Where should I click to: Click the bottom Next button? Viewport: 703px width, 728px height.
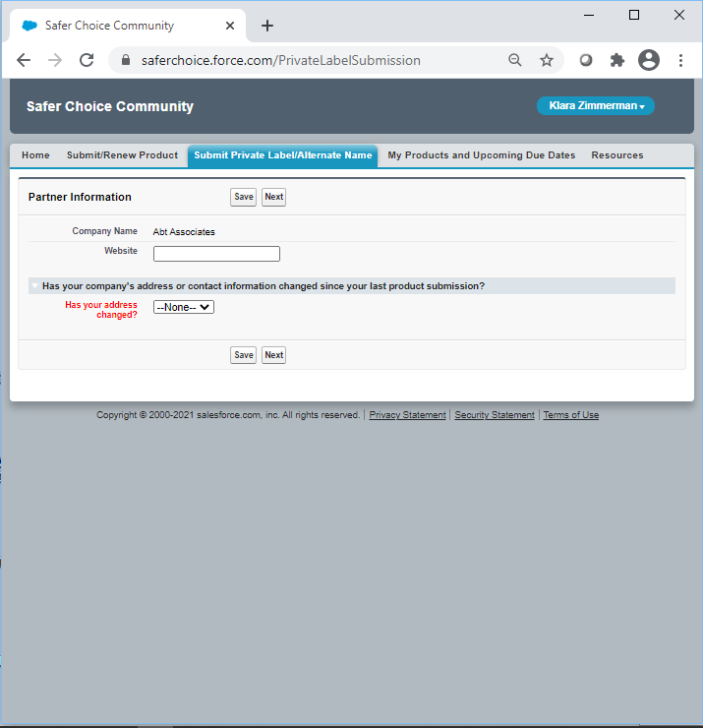coord(273,355)
